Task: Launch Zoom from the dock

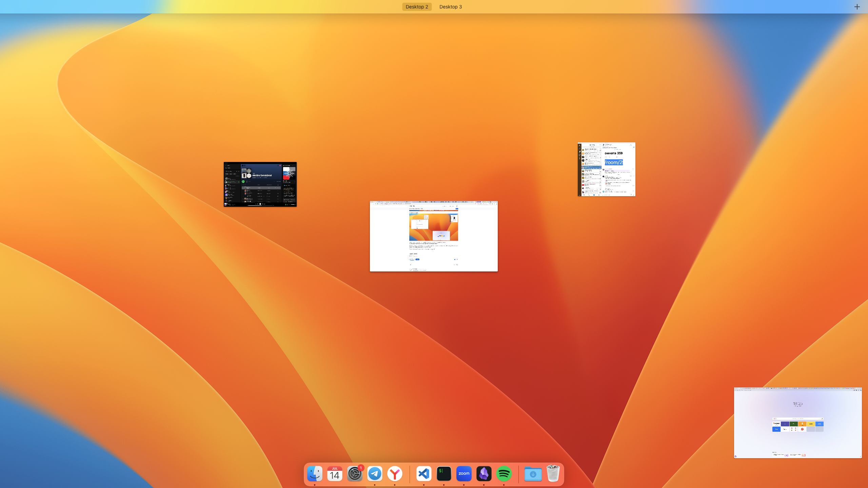Action: [x=464, y=474]
